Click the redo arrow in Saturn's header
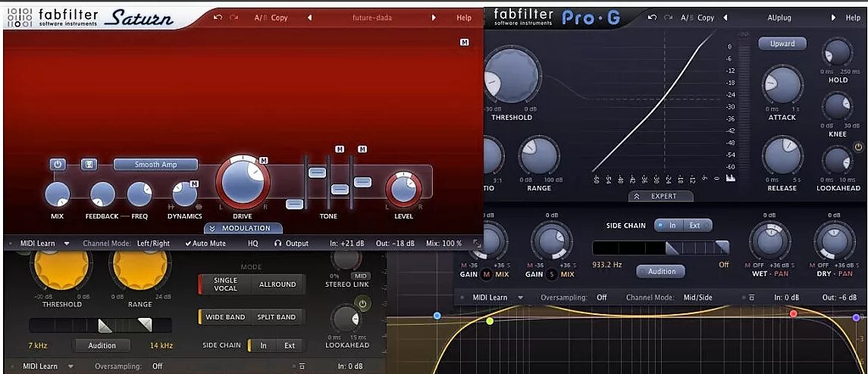Image resolution: width=868 pixels, height=374 pixels. (x=233, y=17)
